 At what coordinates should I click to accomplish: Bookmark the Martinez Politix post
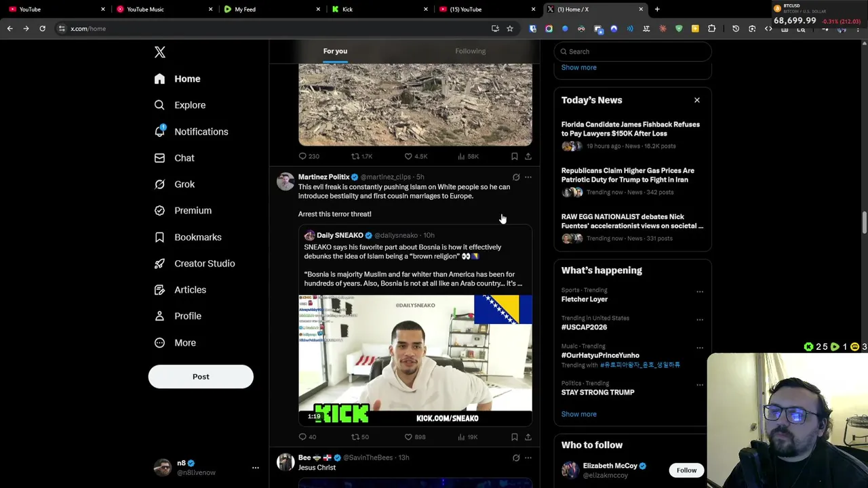515,437
